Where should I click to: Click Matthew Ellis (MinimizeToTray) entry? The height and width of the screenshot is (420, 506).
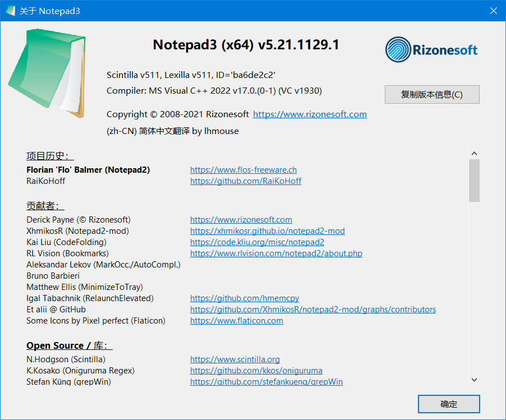[85, 287]
